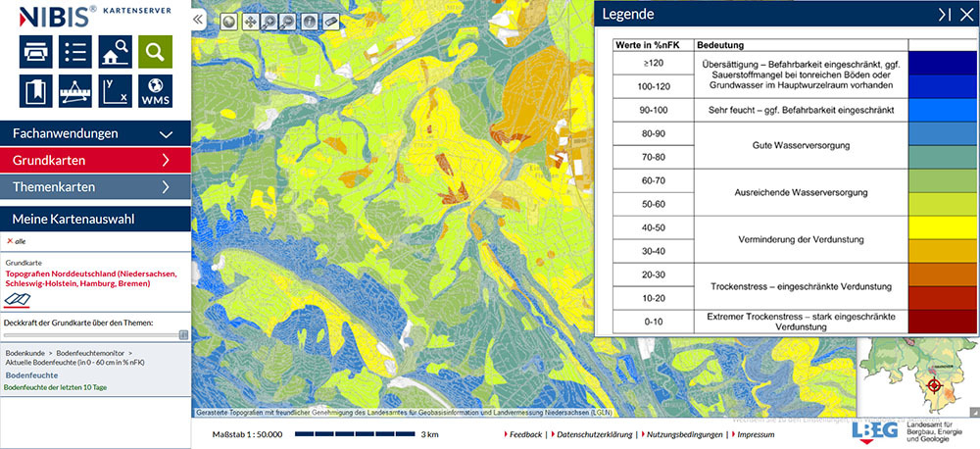Dock the Legende panel with arrow-bar icon
Screen dimensions: 980x449
[x=944, y=15]
